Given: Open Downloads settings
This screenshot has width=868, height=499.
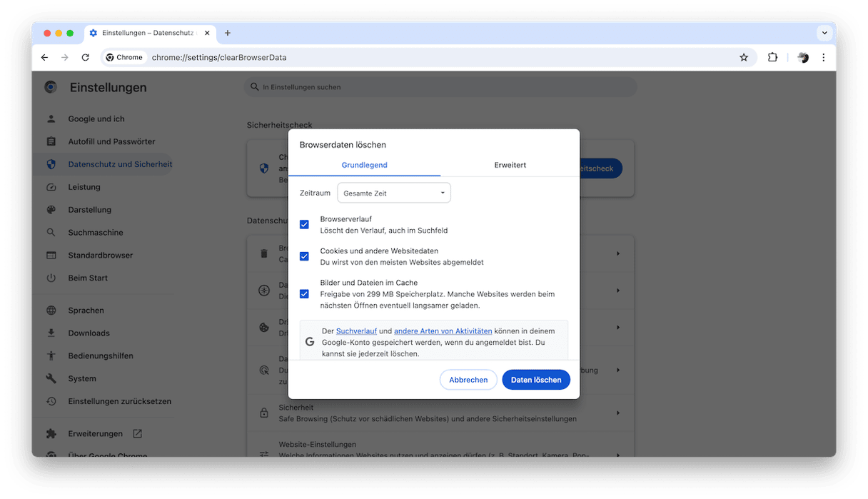Looking at the screenshot, I should (x=89, y=333).
